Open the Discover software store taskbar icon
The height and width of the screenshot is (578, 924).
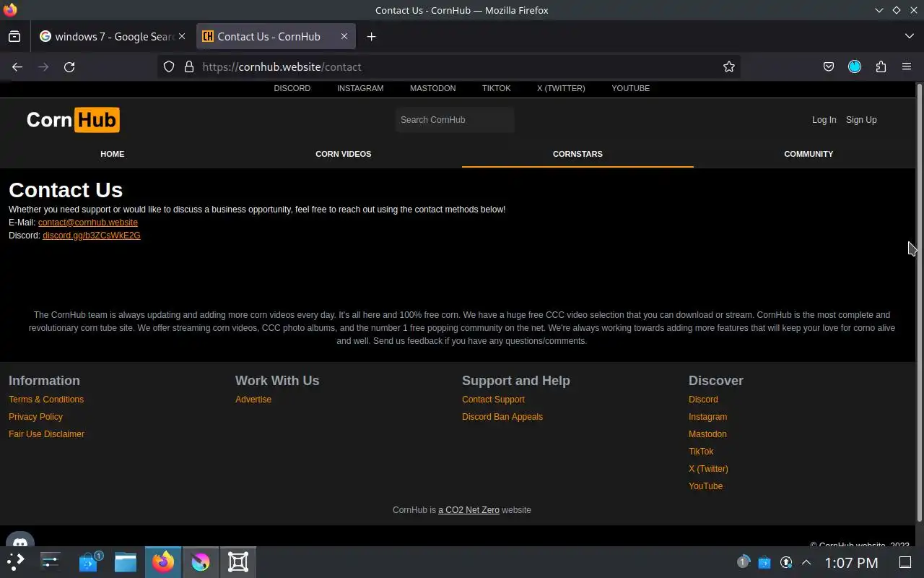tap(89, 561)
